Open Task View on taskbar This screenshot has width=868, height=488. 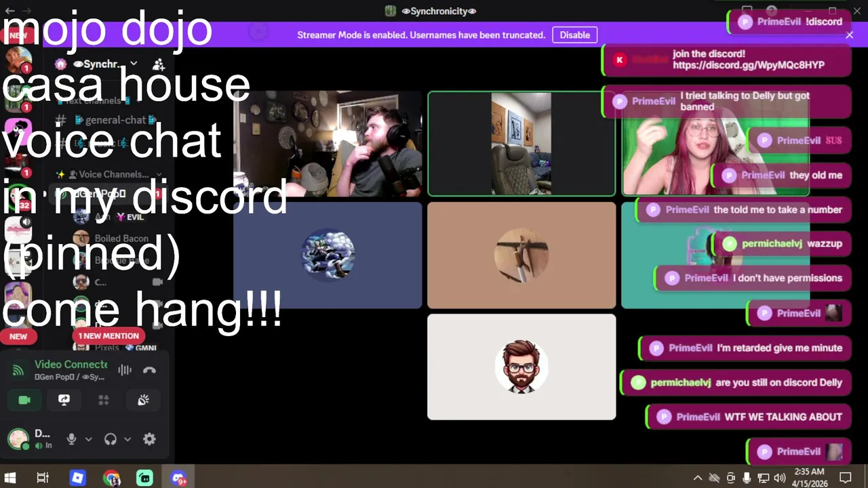coord(43,478)
